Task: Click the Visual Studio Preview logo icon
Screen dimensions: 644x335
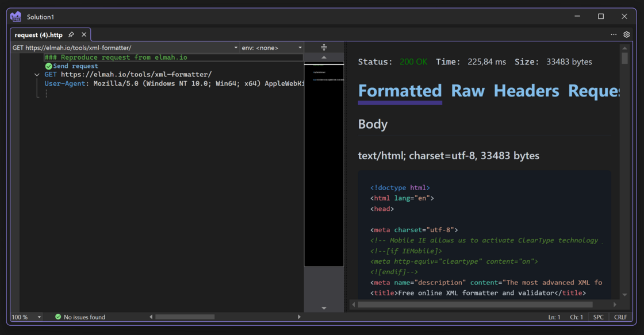Action: pyautogui.click(x=16, y=17)
